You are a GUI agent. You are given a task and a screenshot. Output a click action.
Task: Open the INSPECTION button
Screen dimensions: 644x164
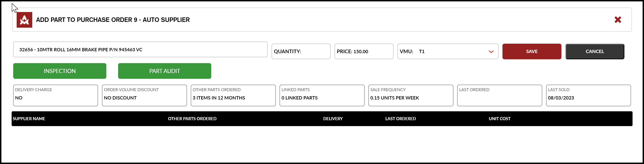pyautogui.click(x=60, y=71)
